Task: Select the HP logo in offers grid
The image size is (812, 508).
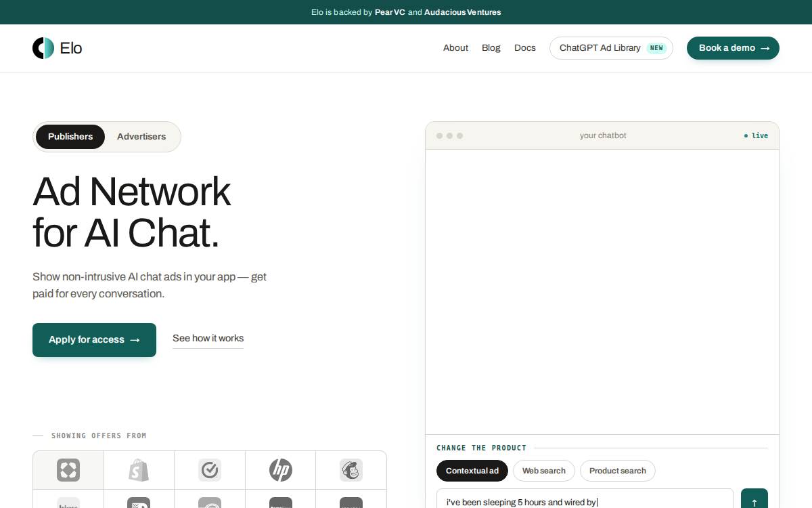Action: tap(280, 469)
